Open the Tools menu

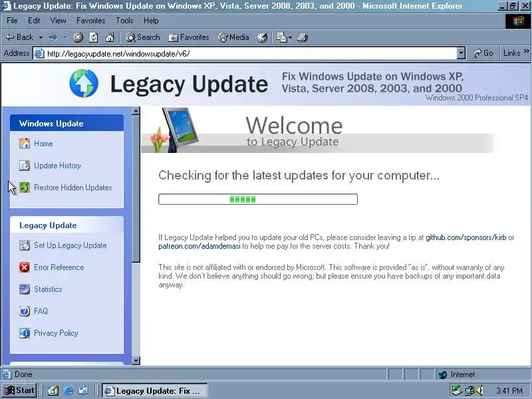tap(124, 21)
